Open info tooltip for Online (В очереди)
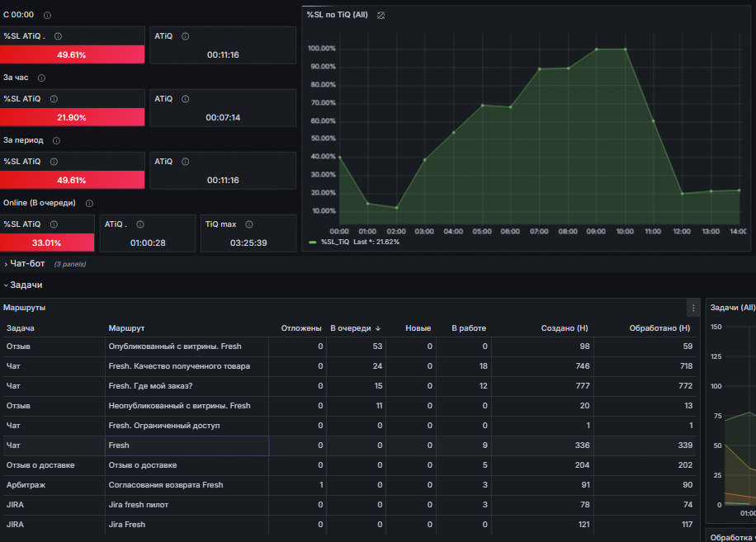 89,203
